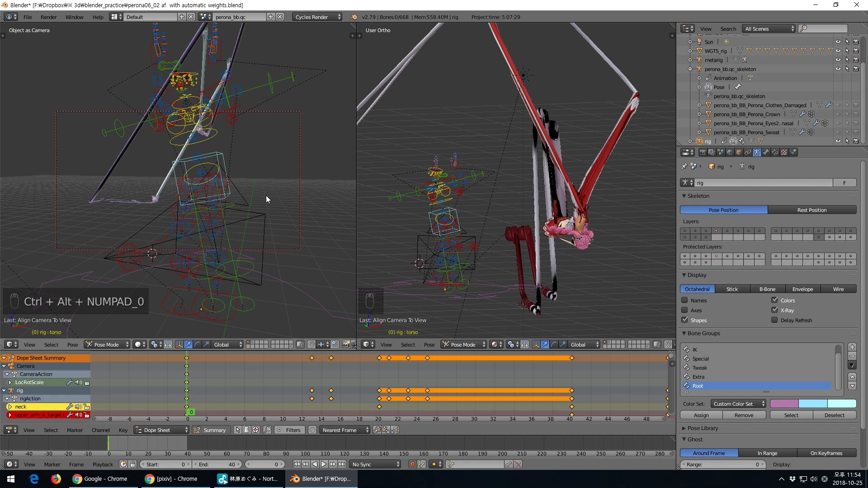The height and width of the screenshot is (488, 868).
Task: Open the No Sync dropdown
Action: click(x=376, y=464)
